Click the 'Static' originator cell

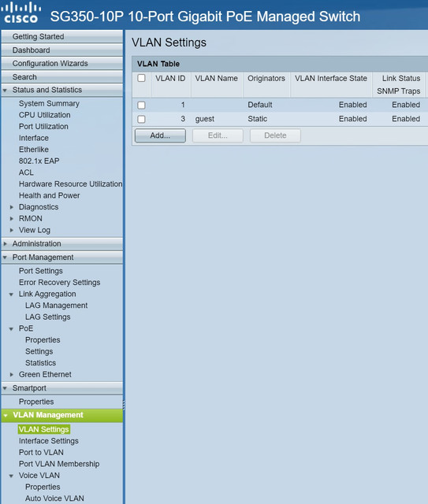click(257, 119)
